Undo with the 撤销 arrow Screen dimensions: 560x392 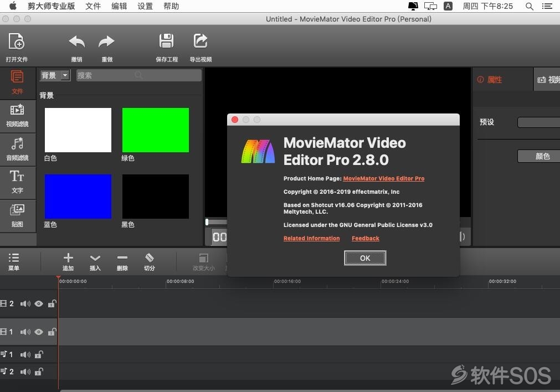76,47
